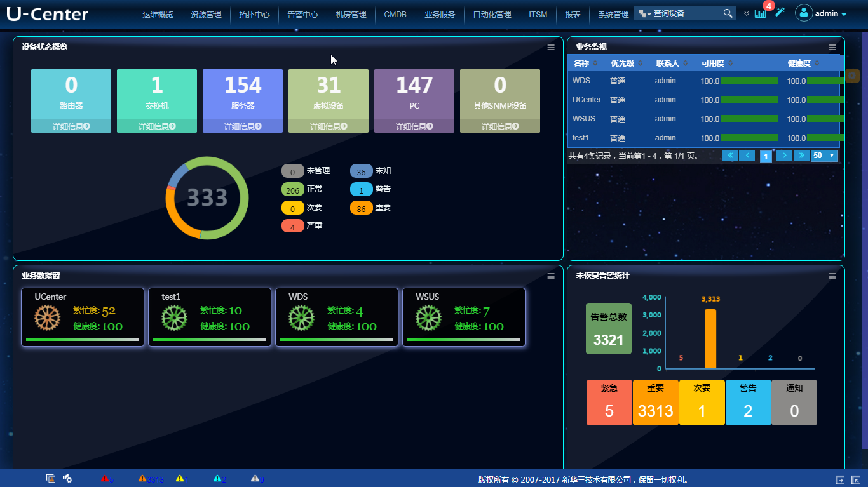Viewport: 868px width, 487px height.
Task: Open the 资源管理 menu
Action: point(206,15)
